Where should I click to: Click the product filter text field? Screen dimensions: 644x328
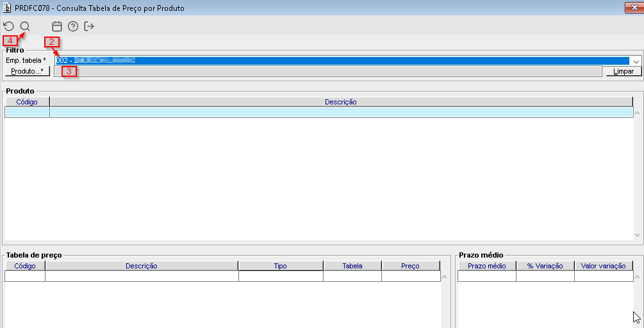click(327, 71)
